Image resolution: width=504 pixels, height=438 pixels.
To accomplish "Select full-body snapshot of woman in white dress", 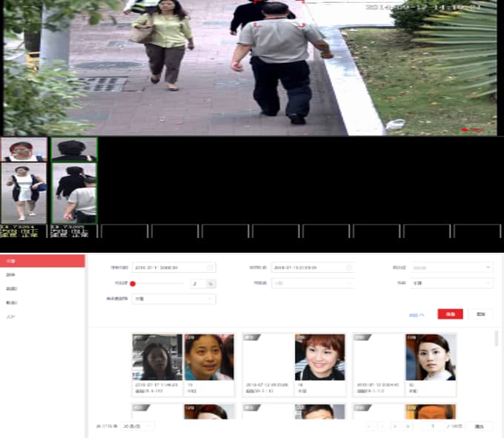I will (24, 193).
